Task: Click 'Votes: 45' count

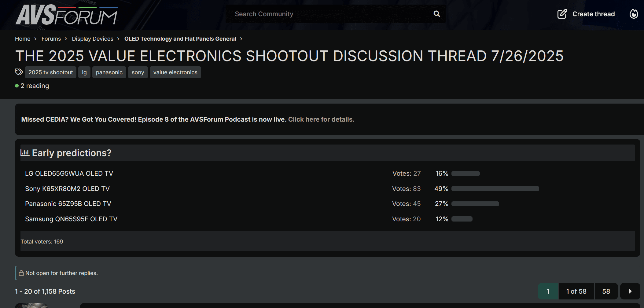Action: point(407,204)
